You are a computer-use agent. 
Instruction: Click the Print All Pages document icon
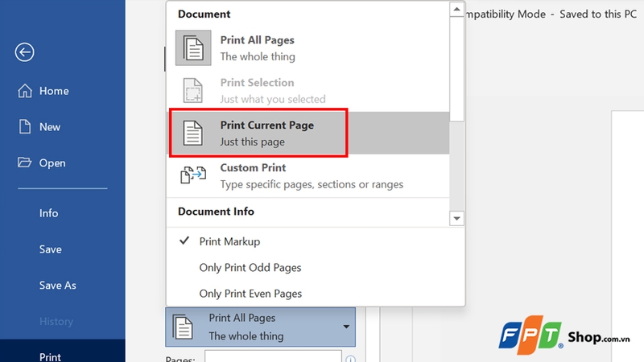pos(193,48)
